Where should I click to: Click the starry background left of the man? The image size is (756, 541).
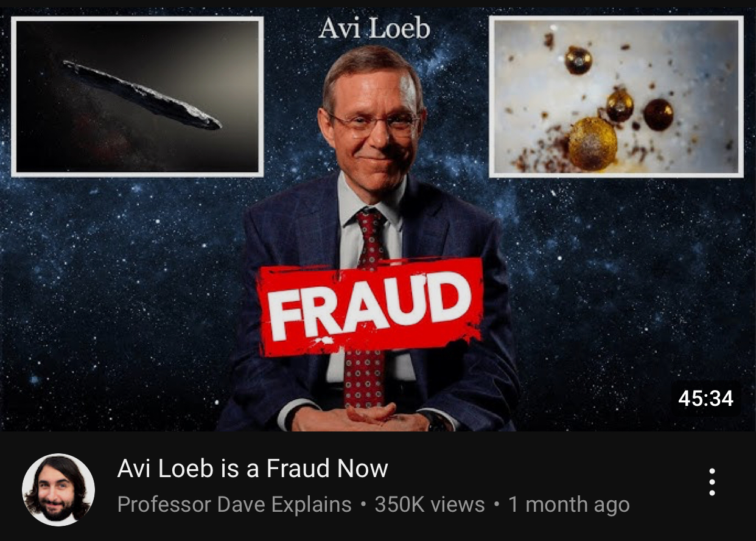pos(122,292)
